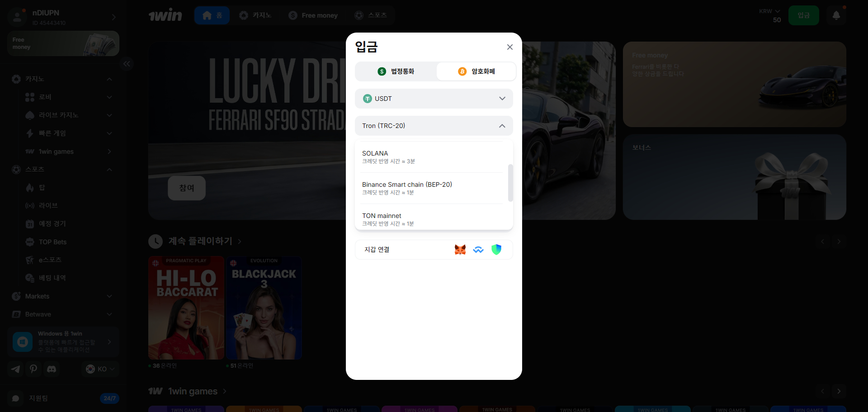This screenshot has width=868, height=412.
Task: Launch Blackjack 3 game
Action: 264,308
